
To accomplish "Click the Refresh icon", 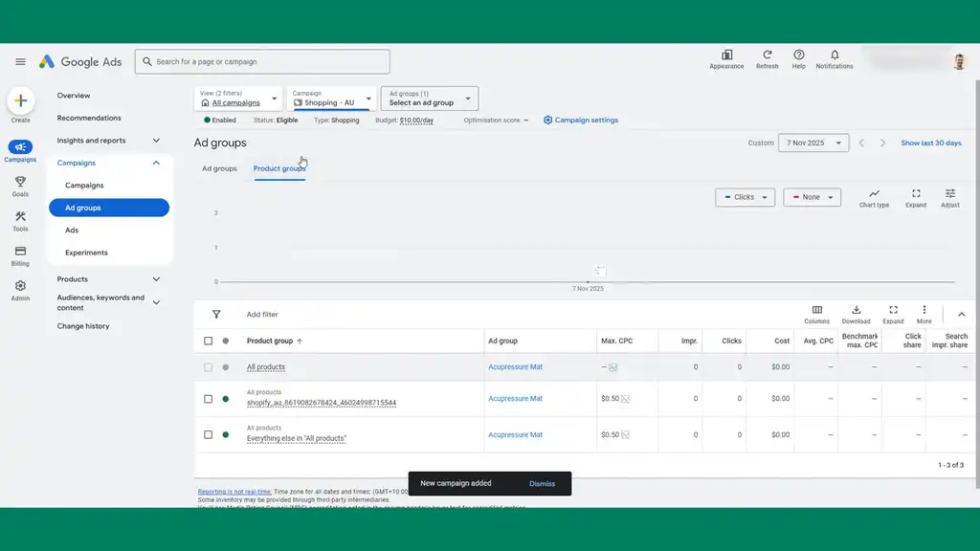I will point(767,55).
